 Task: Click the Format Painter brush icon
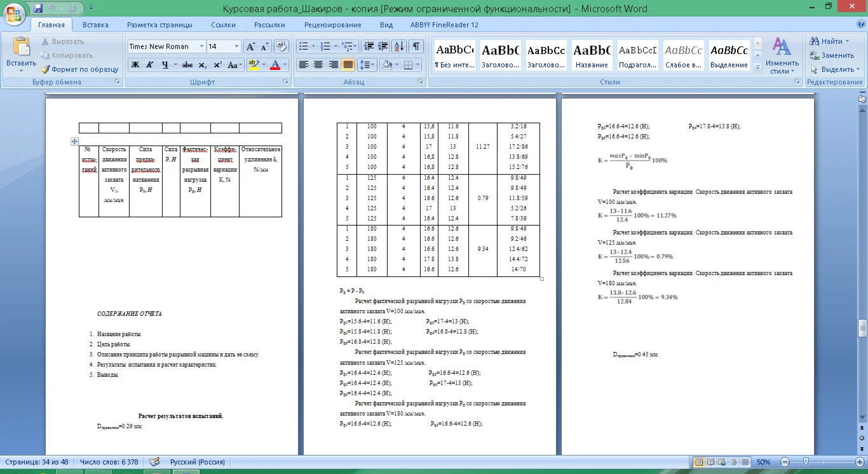click(45, 69)
